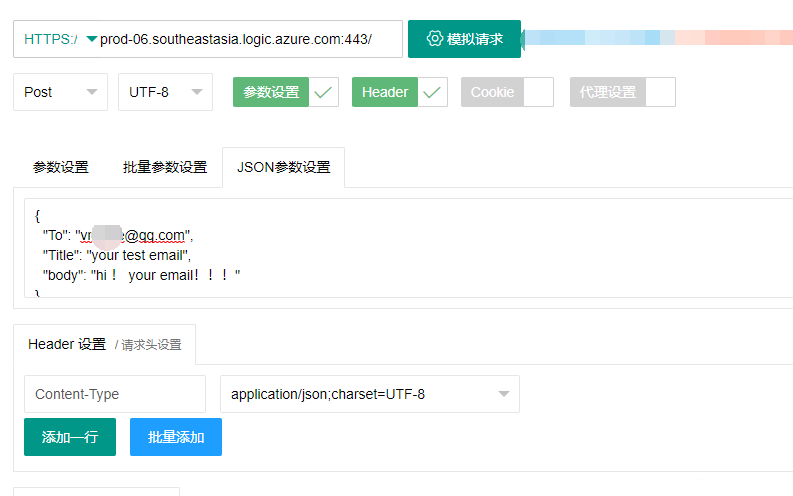Click the gear icon on 模拟请求 button

click(x=434, y=38)
